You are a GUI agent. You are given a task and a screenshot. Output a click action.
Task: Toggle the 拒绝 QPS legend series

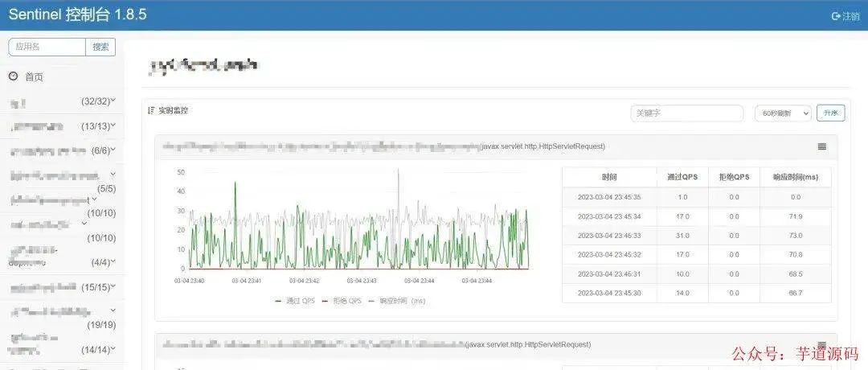[x=341, y=301]
